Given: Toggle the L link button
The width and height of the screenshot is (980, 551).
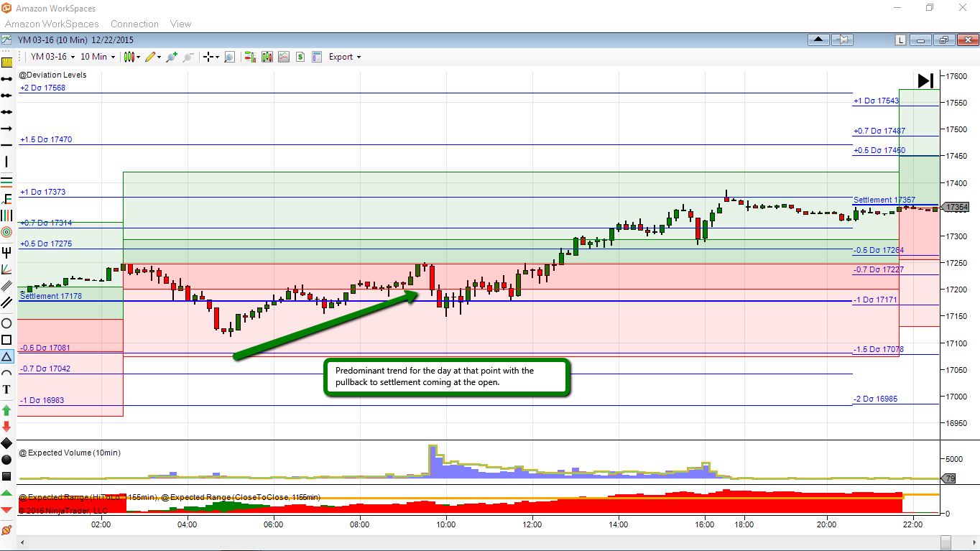Looking at the screenshot, I should (x=900, y=40).
